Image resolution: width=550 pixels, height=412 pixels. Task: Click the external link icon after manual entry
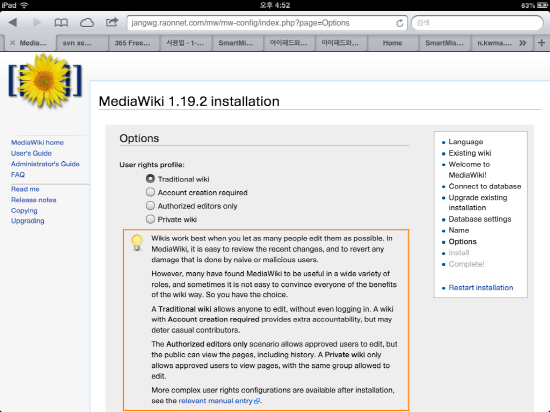click(257, 401)
